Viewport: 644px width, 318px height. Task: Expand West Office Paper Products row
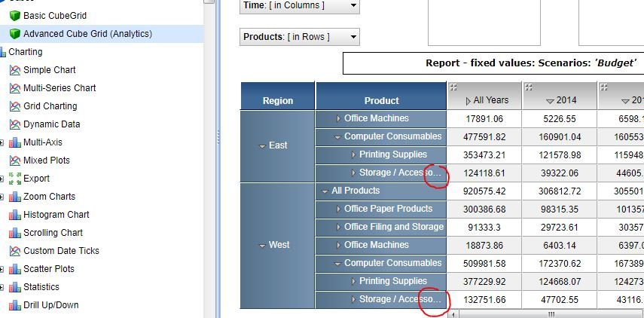pyautogui.click(x=338, y=209)
